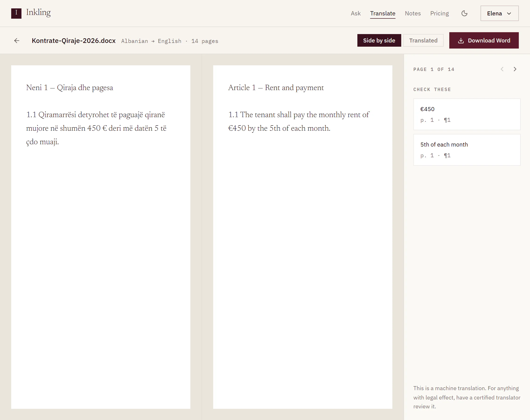The width and height of the screenshot is (530, 420).
Task: Open the €450 check card
Action: pos(467,114)
